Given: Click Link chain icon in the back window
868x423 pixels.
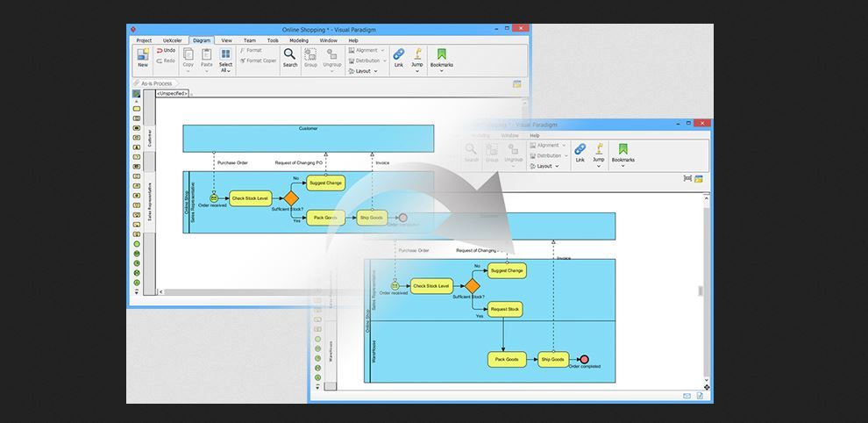Looking at the screenshot, I should (399, 57).
